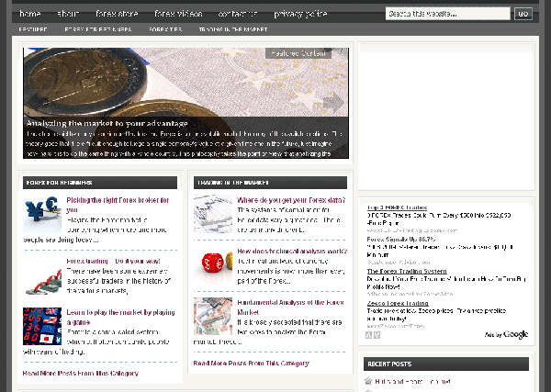Viewport: 551px width, 392px height.
Task: Select the Featured category tab
Action: click(x=33, y=29)
